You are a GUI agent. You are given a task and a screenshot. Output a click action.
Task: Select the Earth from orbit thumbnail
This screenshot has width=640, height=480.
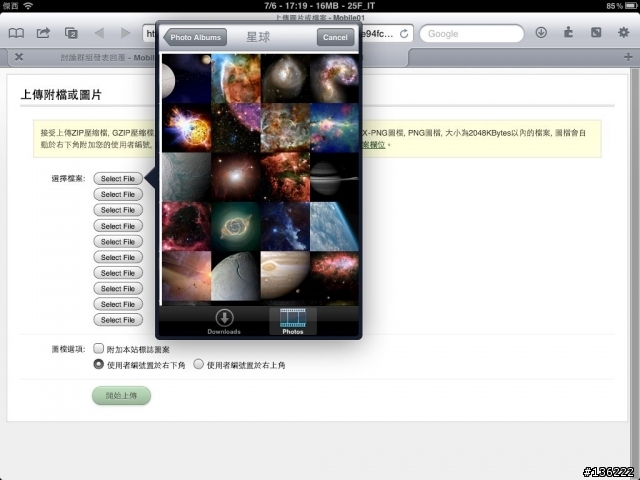[334, 227]
